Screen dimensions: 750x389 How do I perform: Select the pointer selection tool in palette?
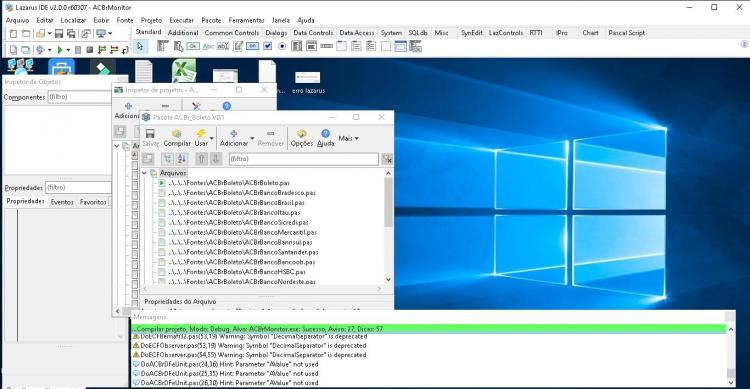pyautogui.click(x=140, y=46)
